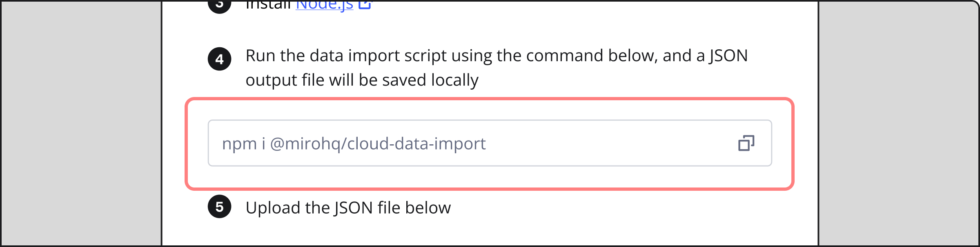Click the external link icon next to Node.js
The image size is (980, 247).
point(365,5)
